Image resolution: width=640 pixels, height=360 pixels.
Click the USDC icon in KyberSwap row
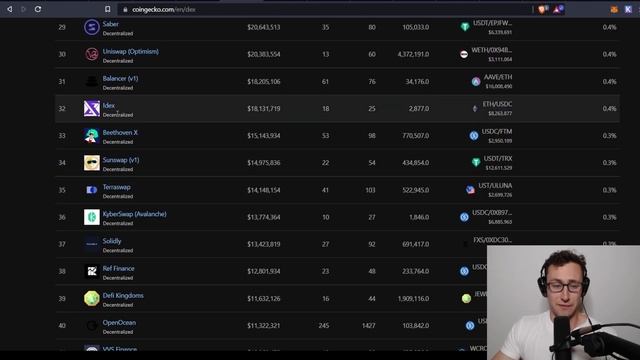pos(464,217)
